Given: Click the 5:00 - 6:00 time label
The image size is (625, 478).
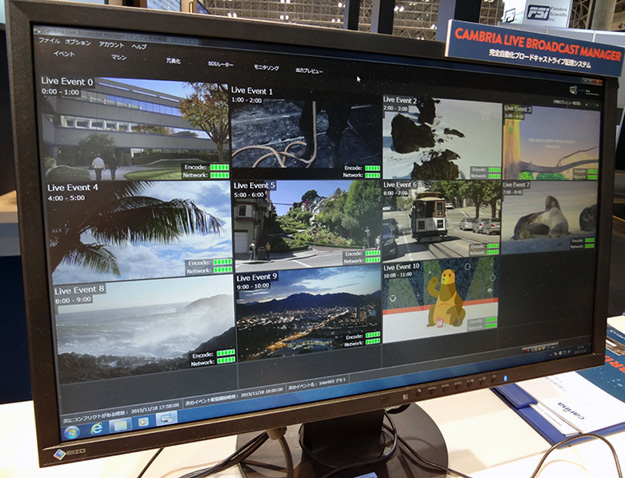Looking at the screenshot, I should 249,195.
